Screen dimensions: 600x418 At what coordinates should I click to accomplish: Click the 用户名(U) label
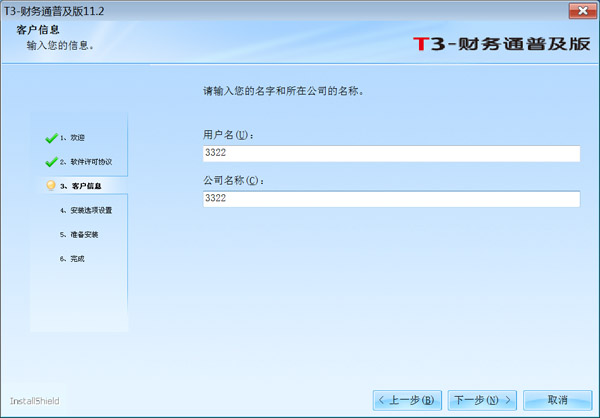(x=228, y=135)
